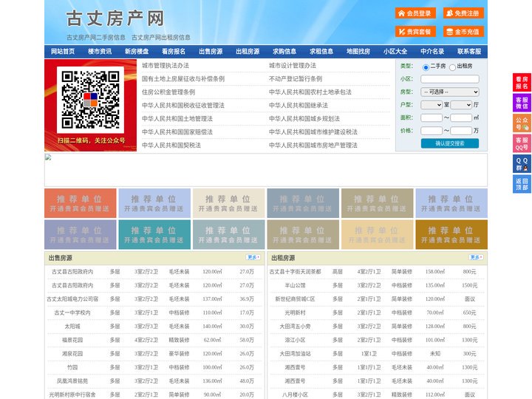Image resolution: width=532 pixels, height=399 pixels.
Task: Click the 会员登录 button
Action: 415,13
